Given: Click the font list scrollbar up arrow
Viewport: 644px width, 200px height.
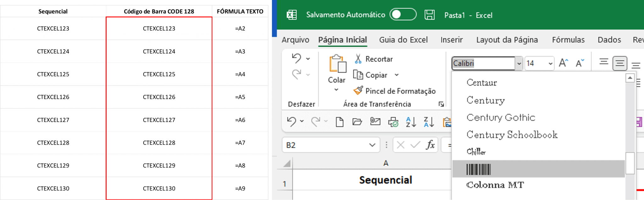Looking at the screenshot, I should click(x=630, y=77).
